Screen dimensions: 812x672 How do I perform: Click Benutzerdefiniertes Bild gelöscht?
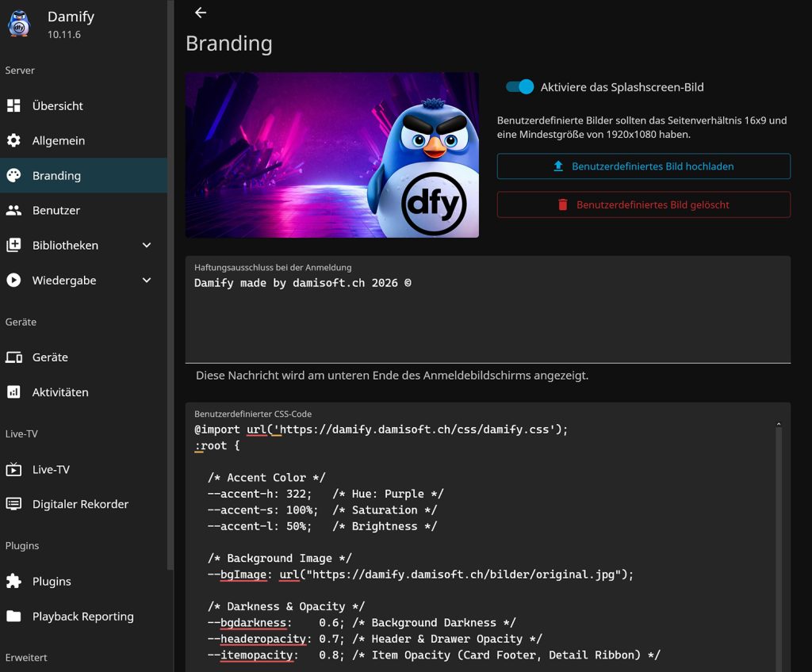pos(643,204)
